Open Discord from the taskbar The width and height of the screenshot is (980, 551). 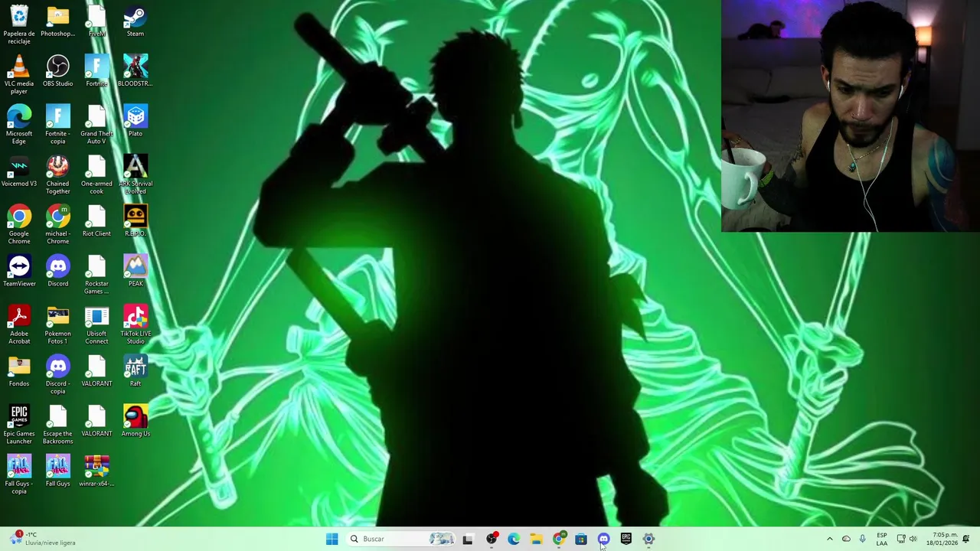click(x=603, y=539)
